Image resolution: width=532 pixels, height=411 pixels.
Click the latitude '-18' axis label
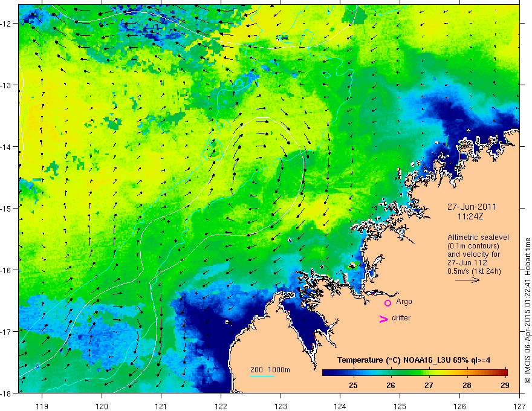(x=7, y=393)
